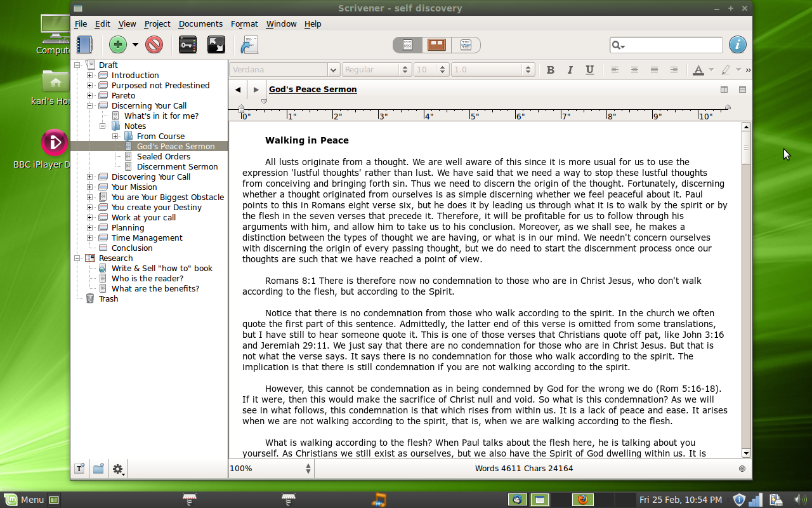This screenshot has width=812, height=508.
Task: Expand the Introduction binder item
Action: 90,75
